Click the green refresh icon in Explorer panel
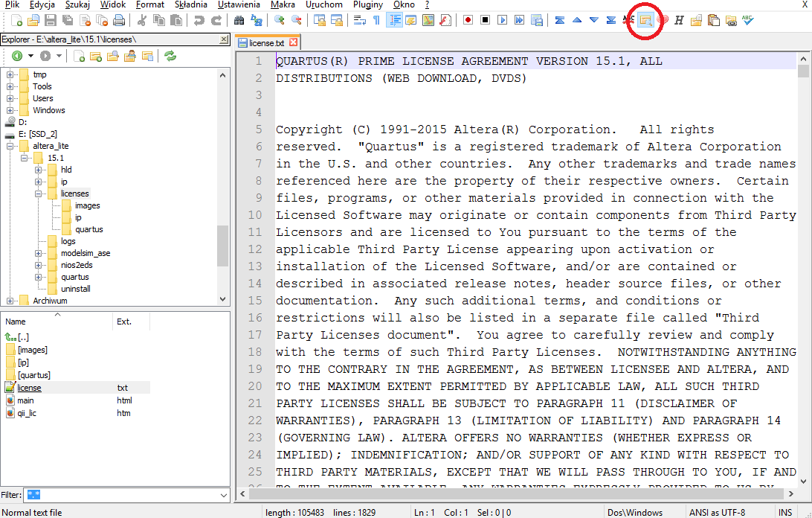The image size is (812, 518). click(170, 56)
